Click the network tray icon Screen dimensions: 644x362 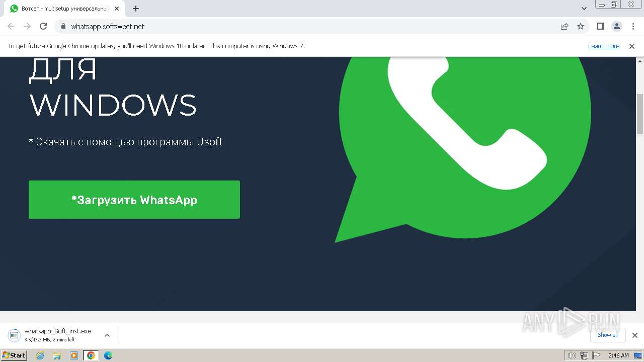[584, 355]
